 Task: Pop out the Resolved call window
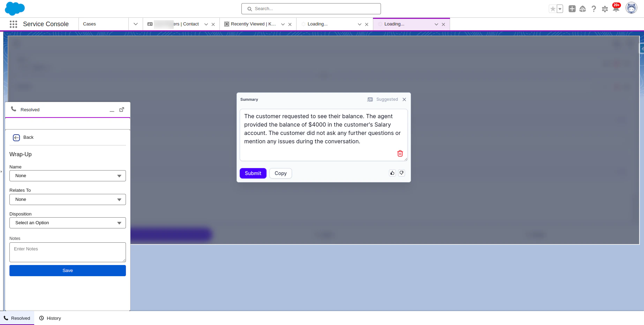[121, 109]
